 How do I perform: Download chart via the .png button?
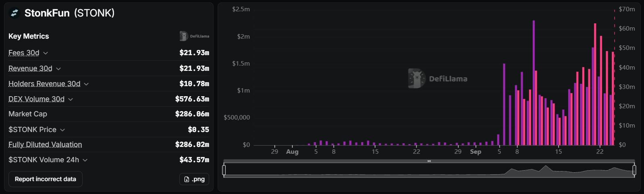point(194,179)
